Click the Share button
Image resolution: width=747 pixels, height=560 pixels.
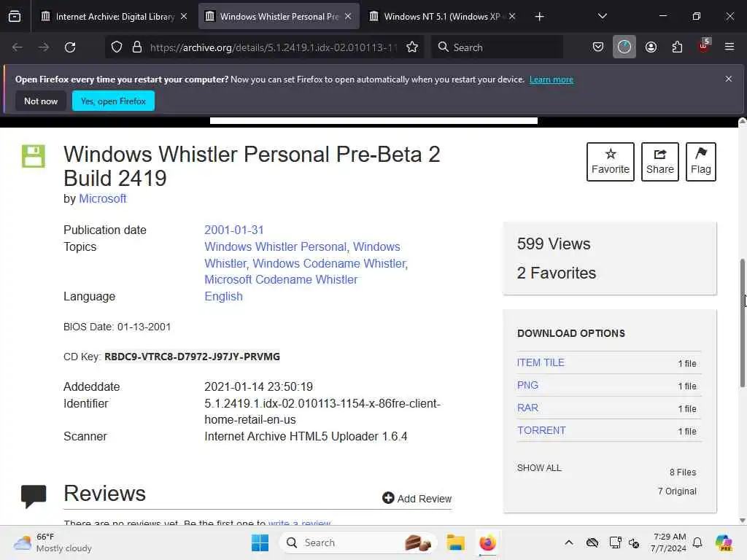659,162
